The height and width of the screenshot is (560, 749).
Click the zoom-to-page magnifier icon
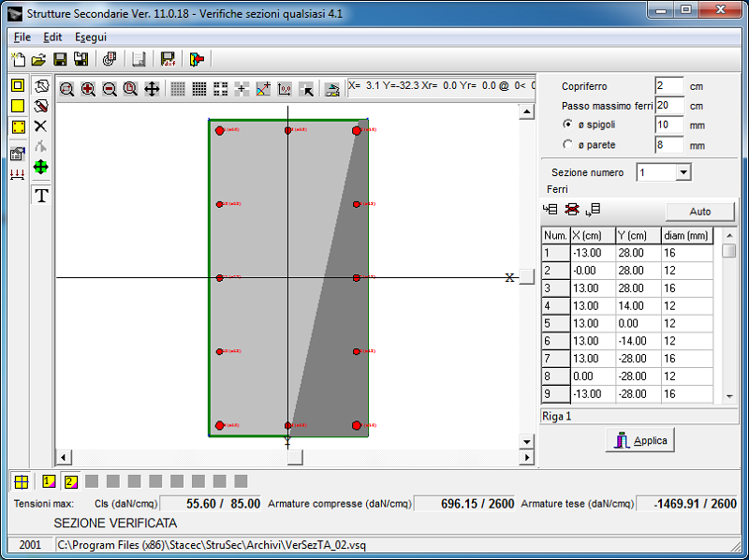coord(130,89)
